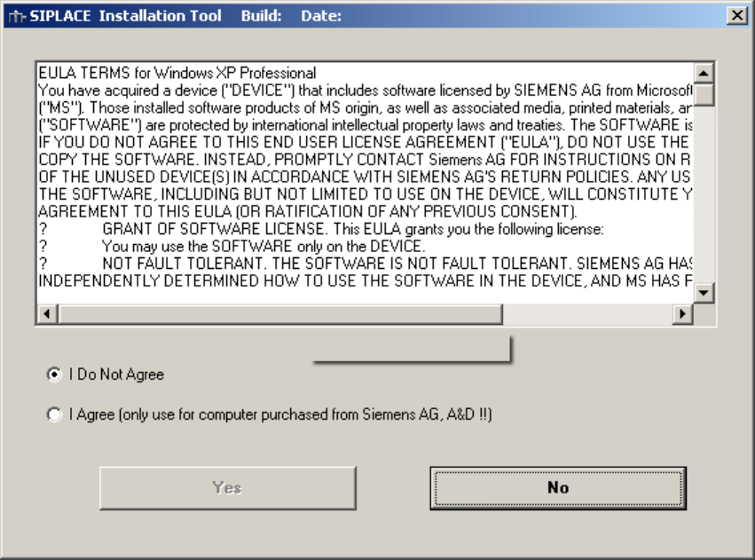
Task: Click "AGREEMENT TO THIS EULA" line
Action: [307, 212]
